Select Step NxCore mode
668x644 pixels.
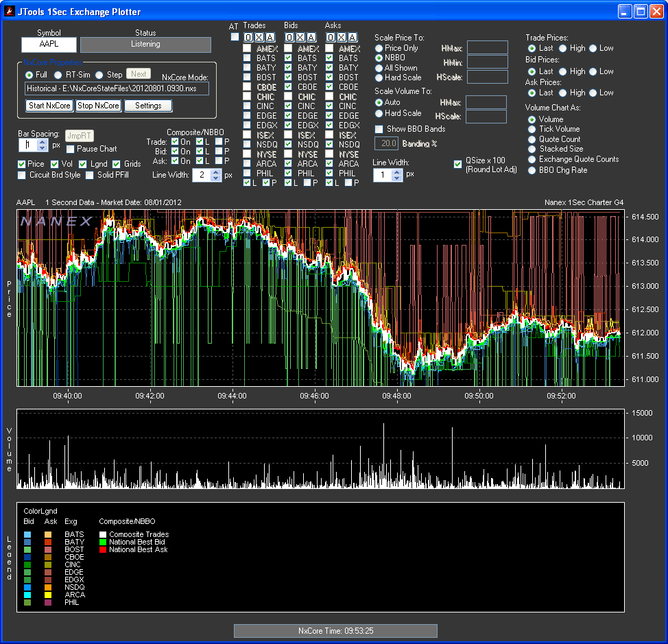(99, 75)
